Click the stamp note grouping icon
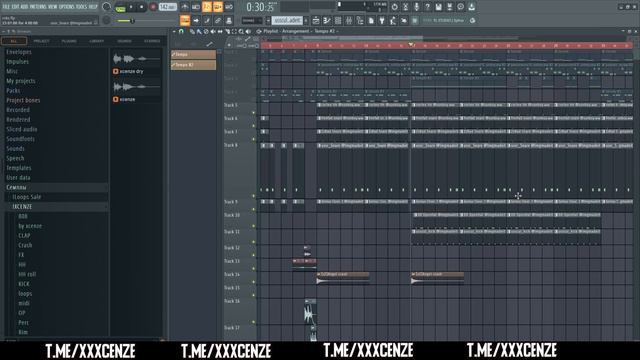Screen dimensions: 640x360 tap(229, 20)
